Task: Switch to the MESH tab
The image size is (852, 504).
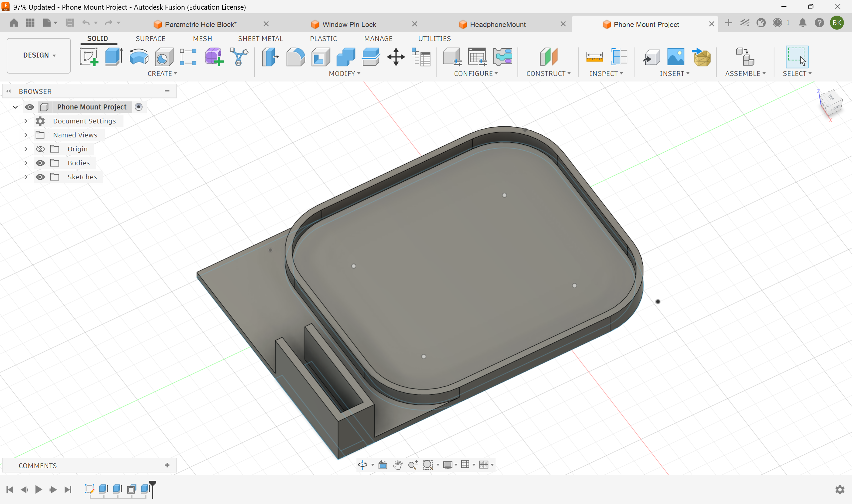Action: (202, 39)
